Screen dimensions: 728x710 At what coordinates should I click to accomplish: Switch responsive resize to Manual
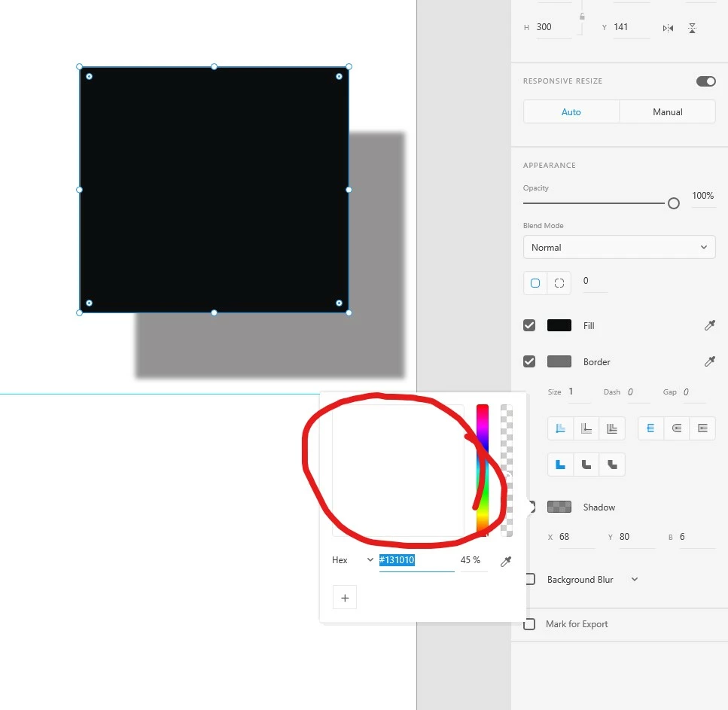point(667,112)
